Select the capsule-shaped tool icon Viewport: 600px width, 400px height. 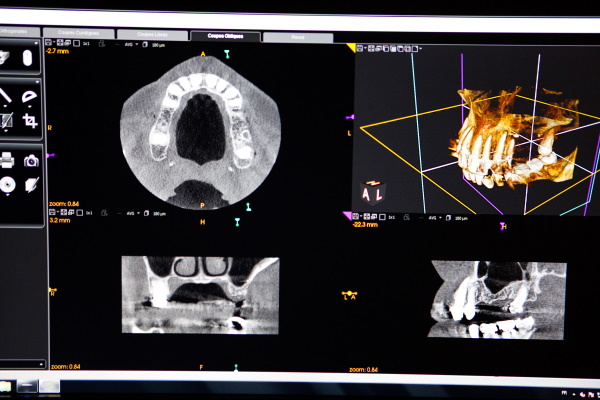(28, 58)
